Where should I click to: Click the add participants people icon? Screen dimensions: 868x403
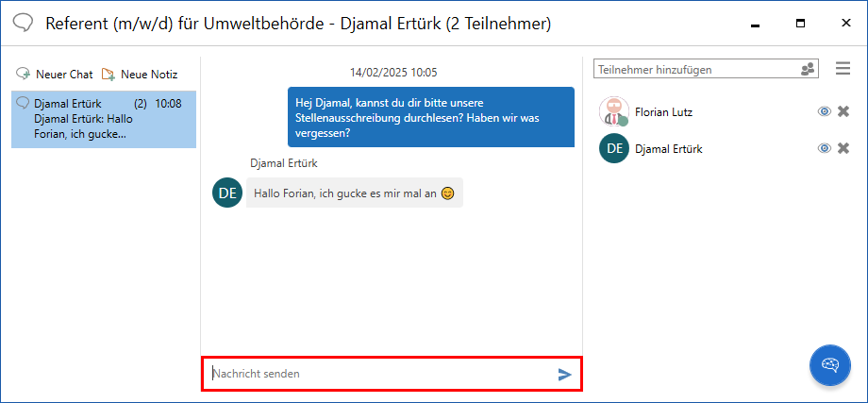[808, 69]
